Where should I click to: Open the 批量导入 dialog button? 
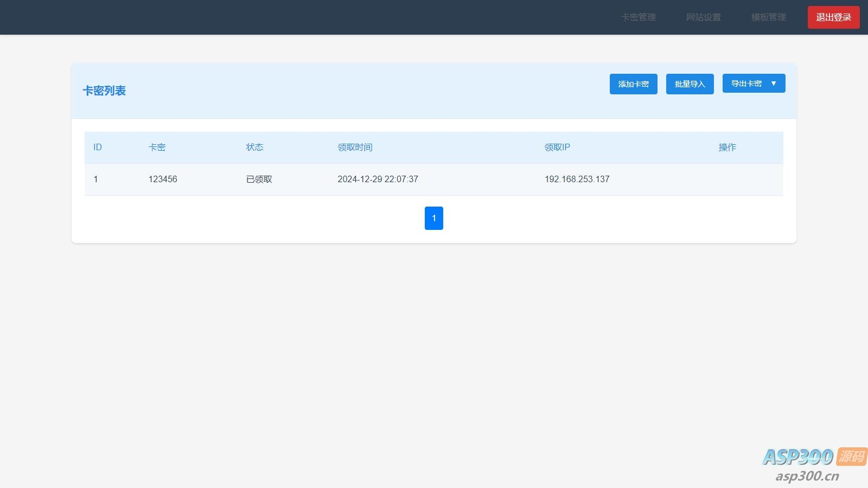690,84
